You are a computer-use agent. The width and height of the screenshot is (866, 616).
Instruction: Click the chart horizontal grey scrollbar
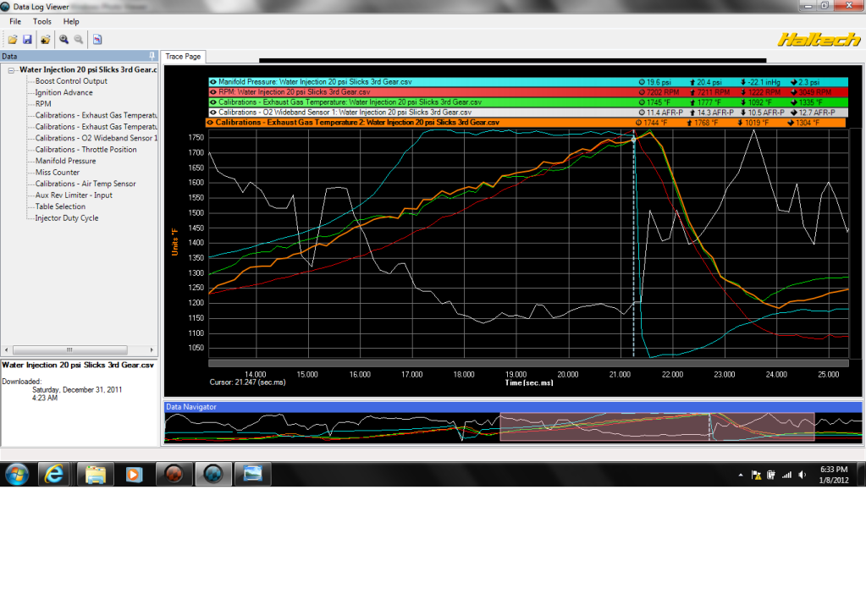(528, 363)
